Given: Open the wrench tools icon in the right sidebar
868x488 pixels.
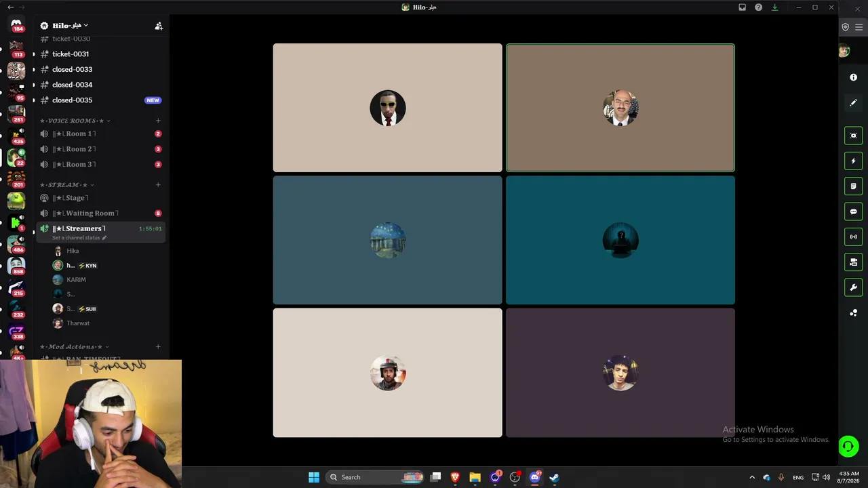Looking at the screenshot, I should pyautogui.click(x=853, y=287).
